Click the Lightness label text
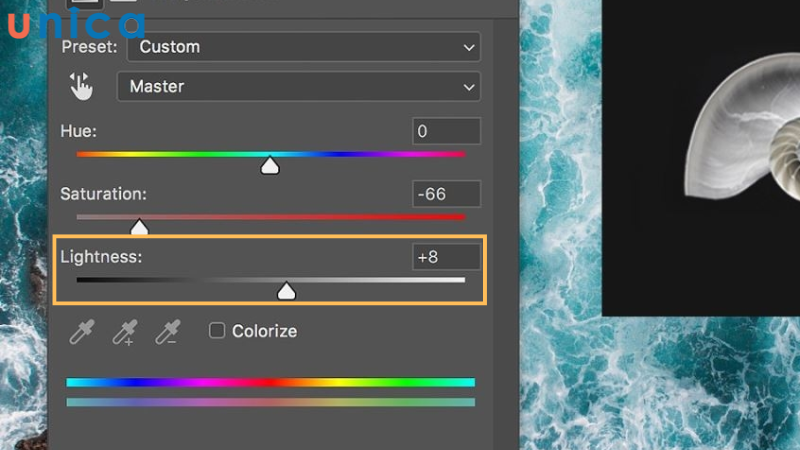Viewport: 800px width, 450px height. (101, 257)
